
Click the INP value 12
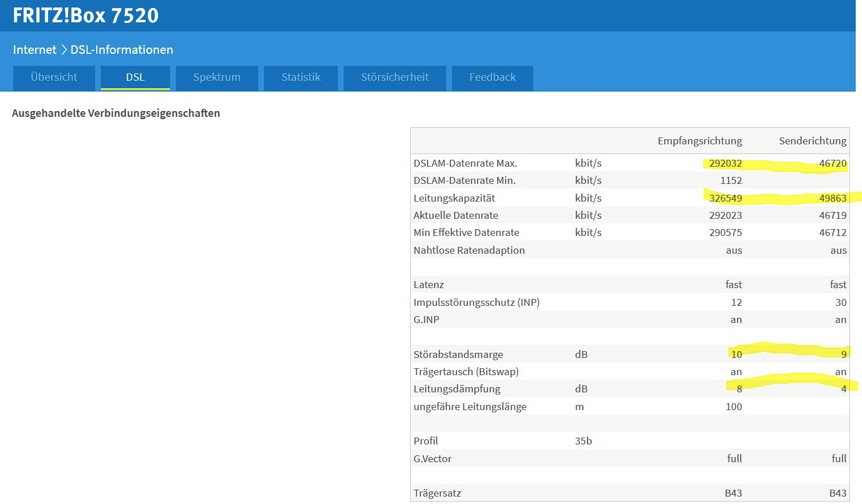736,302
